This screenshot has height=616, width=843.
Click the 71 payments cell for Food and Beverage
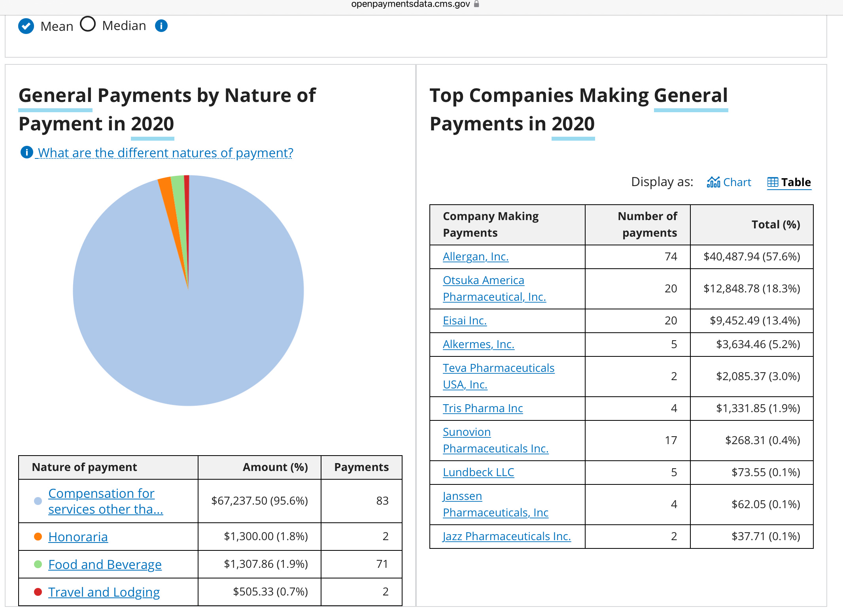tap(361, 564)
